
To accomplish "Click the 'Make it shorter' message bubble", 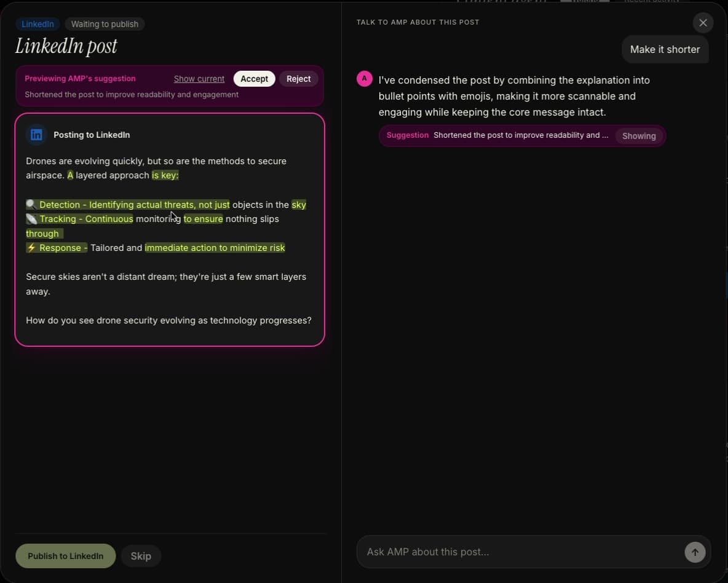I will coord(665,49).
